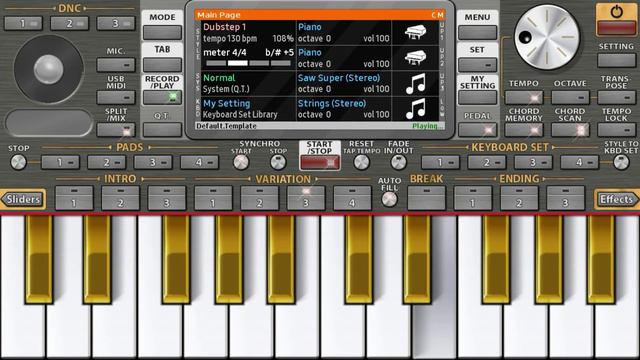Select Intro 3
Screen dimensions: 640x360
(x=167, y=198)
